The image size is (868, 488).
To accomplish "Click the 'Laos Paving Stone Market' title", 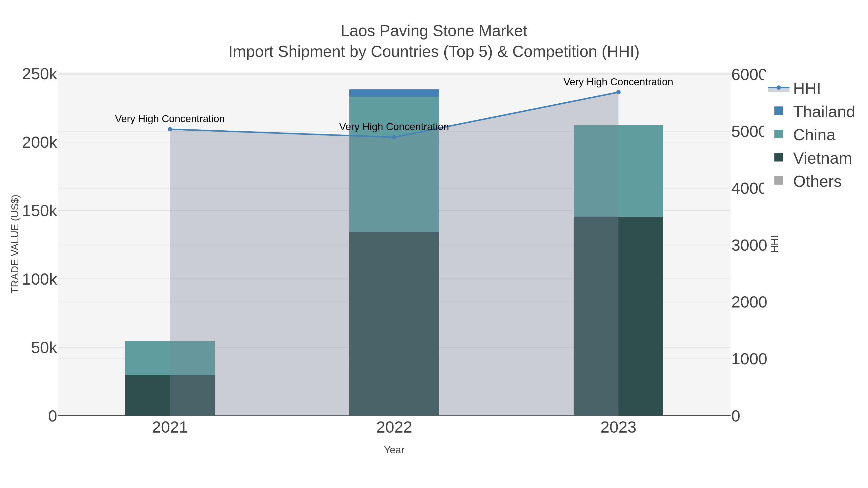I will (434, 31).
